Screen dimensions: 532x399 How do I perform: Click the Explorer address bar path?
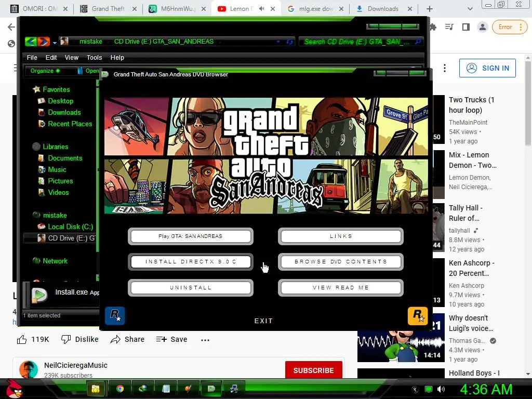(177, 42)
